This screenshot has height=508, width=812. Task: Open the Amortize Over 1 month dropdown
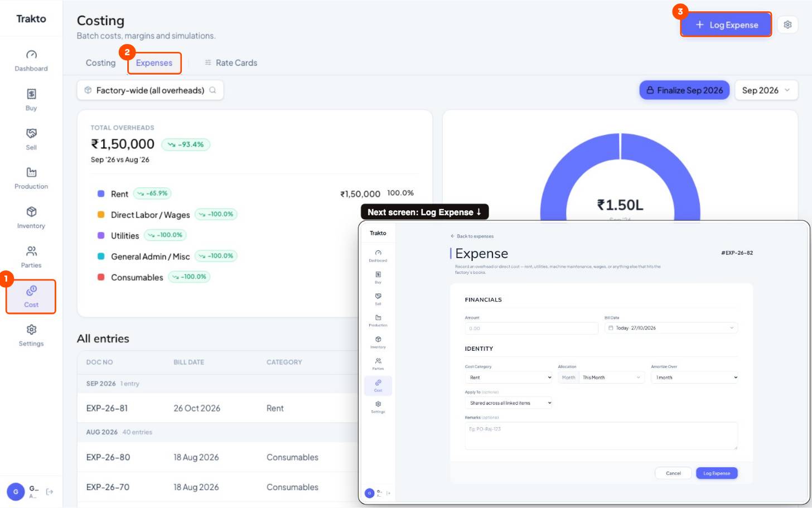pos(695,378)
